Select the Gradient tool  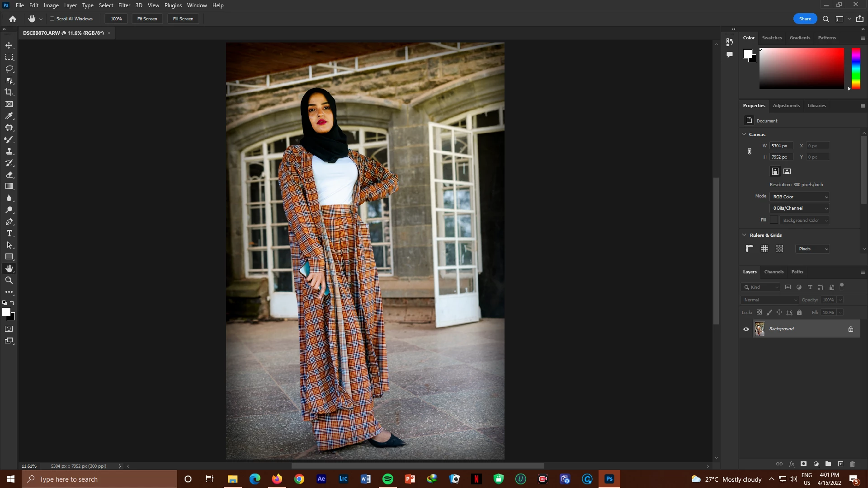pos(9,187)
